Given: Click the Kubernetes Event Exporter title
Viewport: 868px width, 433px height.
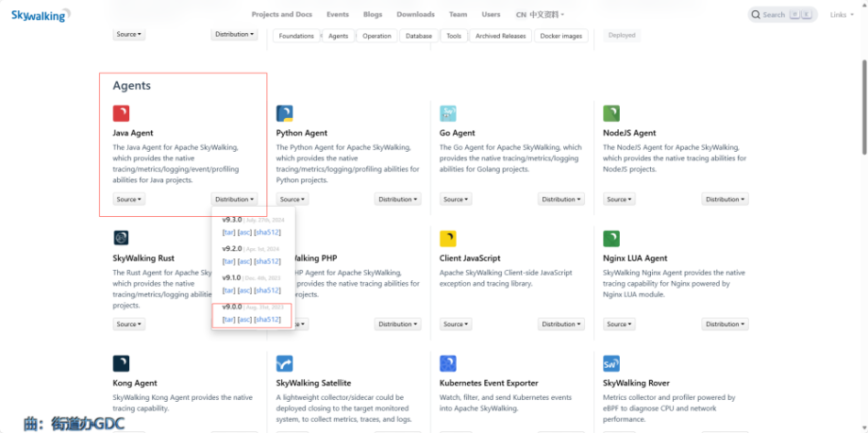Looking at the screenshot, I should pos(489,383).
